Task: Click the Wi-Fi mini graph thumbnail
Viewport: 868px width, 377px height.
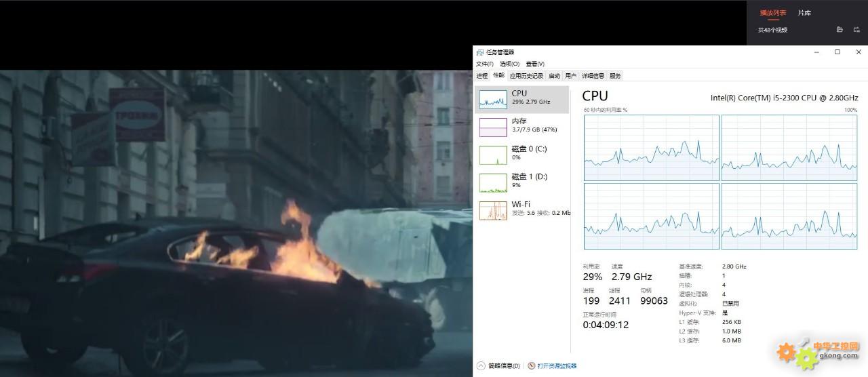Action: pos(493,211)
